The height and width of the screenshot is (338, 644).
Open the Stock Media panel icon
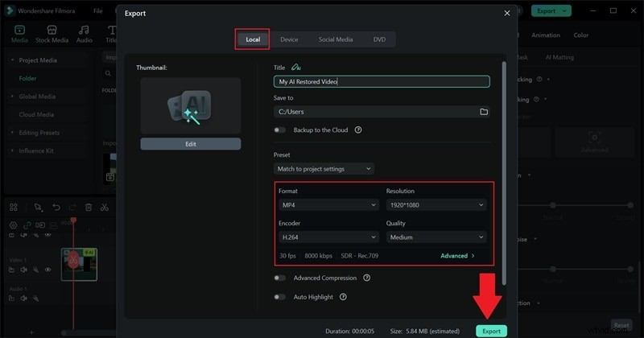(52, 33)
